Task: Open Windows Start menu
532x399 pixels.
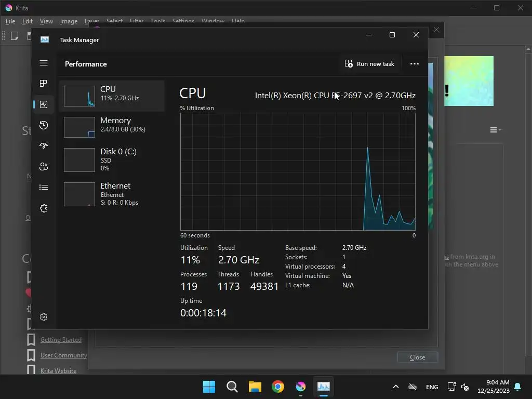Action: (x=209, y=387)
